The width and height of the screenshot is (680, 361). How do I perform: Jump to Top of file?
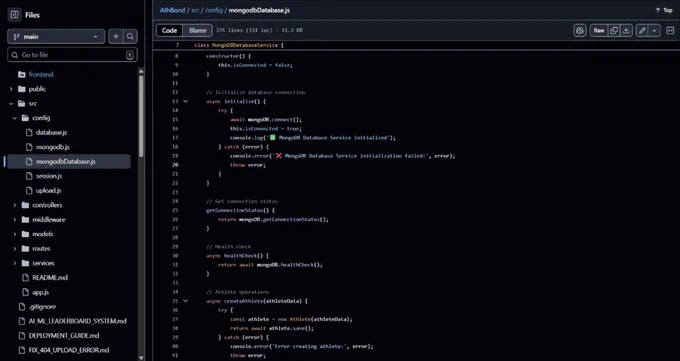[x=664, y=10]
